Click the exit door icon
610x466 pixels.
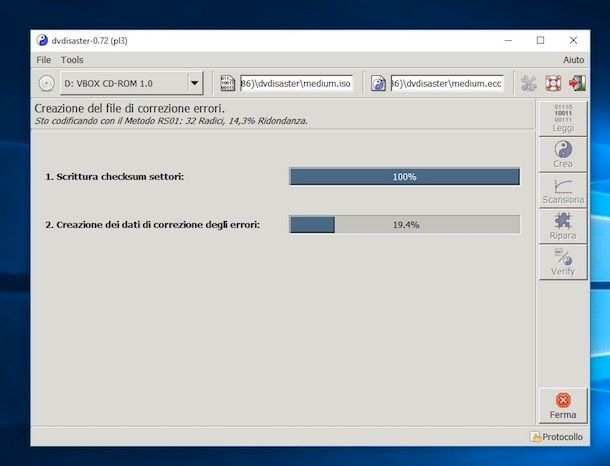pyautogui.click(x=577, y=83)
